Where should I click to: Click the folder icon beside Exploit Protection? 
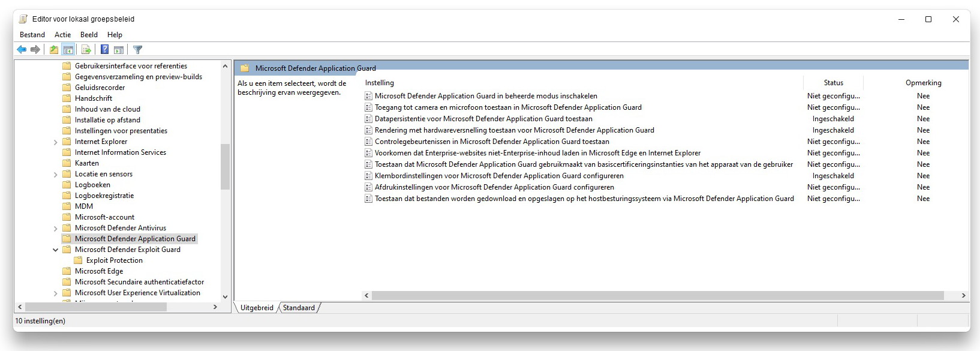tap(78, 260)
